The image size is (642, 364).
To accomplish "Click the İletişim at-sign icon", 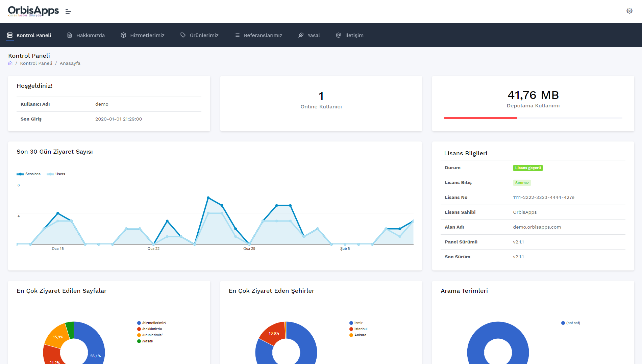I will coord(339,35).
